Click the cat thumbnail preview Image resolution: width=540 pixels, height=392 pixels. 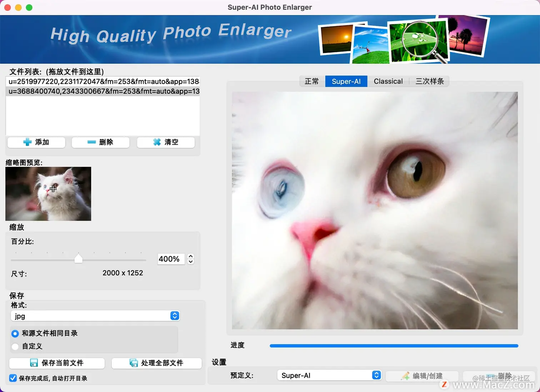click(x=48, y=194)
